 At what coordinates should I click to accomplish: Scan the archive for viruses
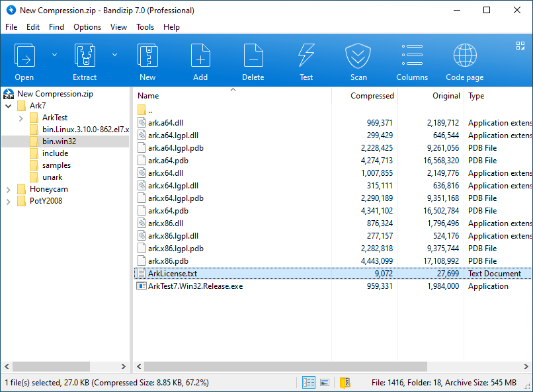click(358, 59)
